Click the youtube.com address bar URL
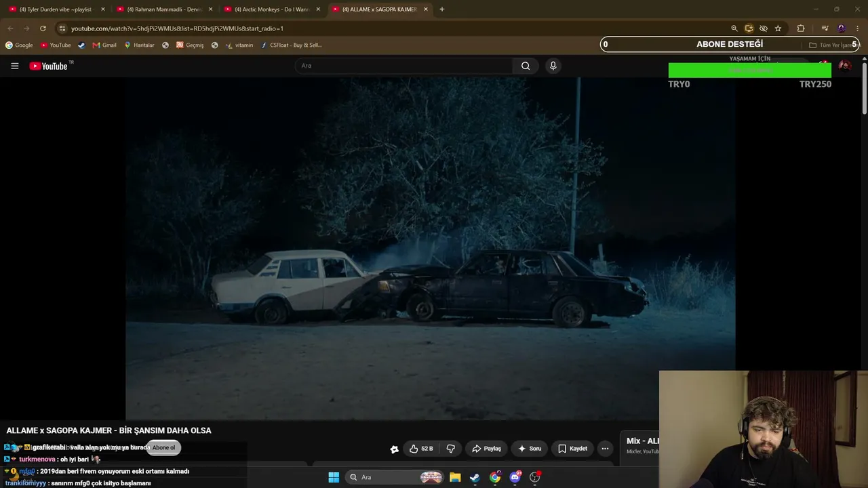Image resolution: width=868 pixels, height=488 pixels. (x=177, y=28)
